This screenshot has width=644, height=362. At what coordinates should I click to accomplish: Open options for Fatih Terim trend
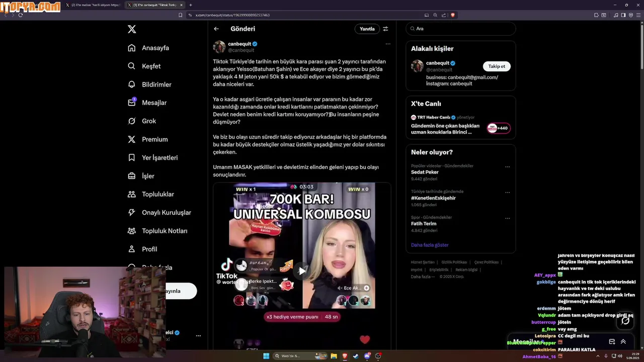point(507,218)
